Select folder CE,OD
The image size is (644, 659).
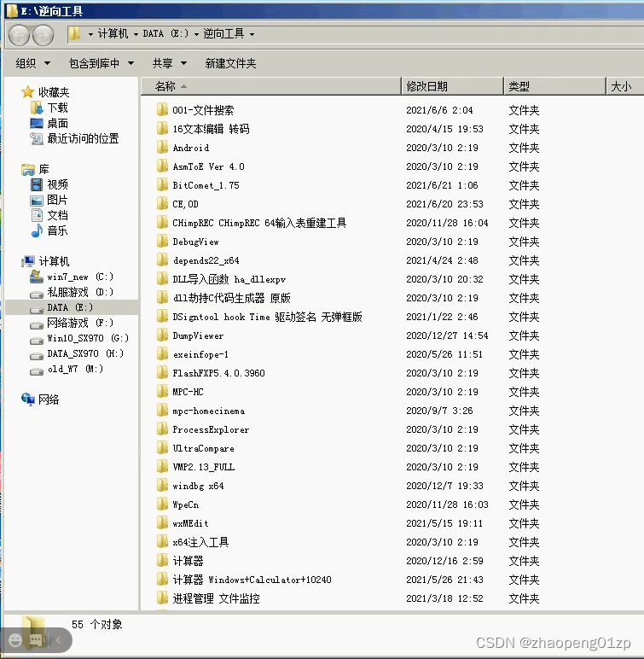click(x=185, y=204)
